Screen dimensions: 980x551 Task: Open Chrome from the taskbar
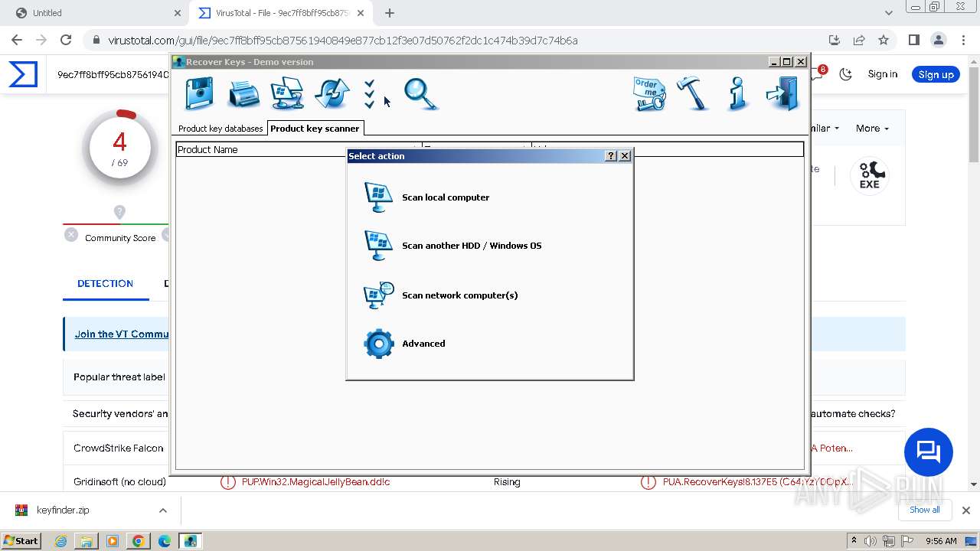click(139, 541)
